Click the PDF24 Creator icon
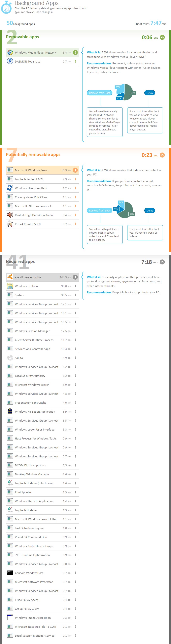171x644 pixels. click(x=10, y=224)
